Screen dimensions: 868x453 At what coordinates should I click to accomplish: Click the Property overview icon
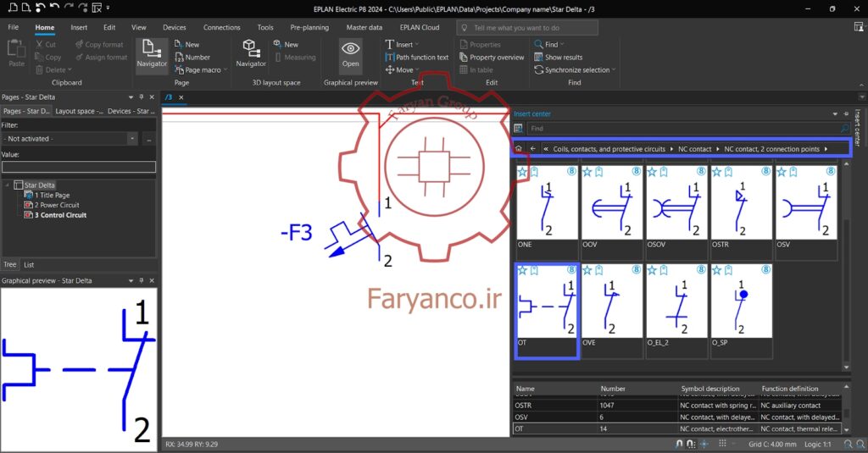click(464, 57)
